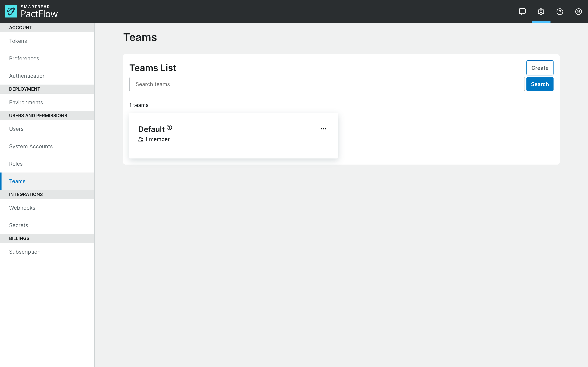Click the help question mark icon
The width and height of the screenshot is (588, 367).
click(560, 11)
